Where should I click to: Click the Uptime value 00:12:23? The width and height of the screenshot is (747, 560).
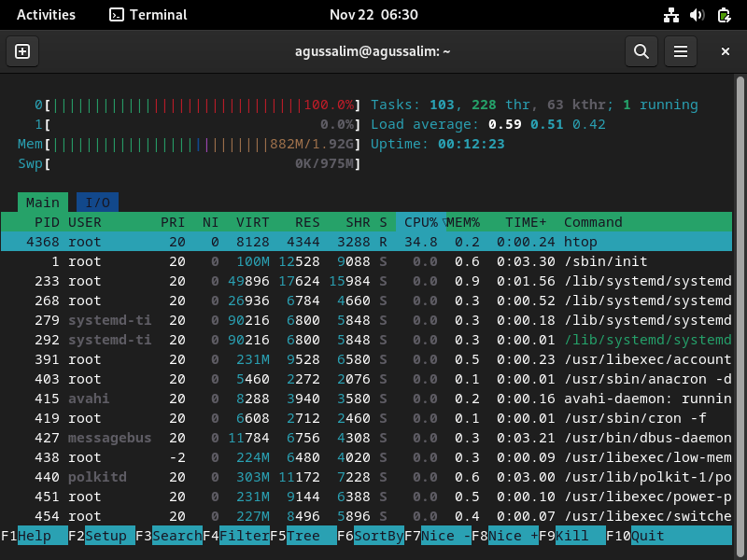pos(472,144)
